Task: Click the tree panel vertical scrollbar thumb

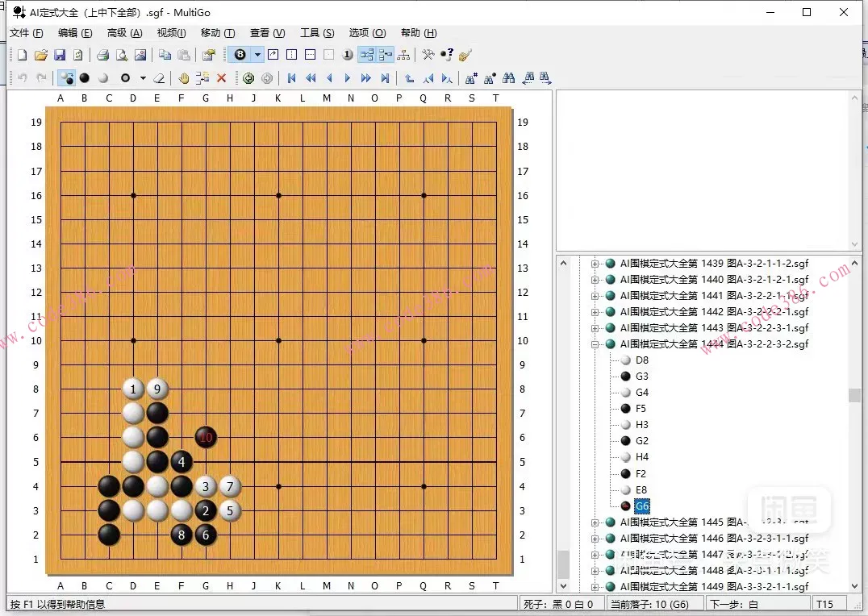Action: [x=853, y=395]
